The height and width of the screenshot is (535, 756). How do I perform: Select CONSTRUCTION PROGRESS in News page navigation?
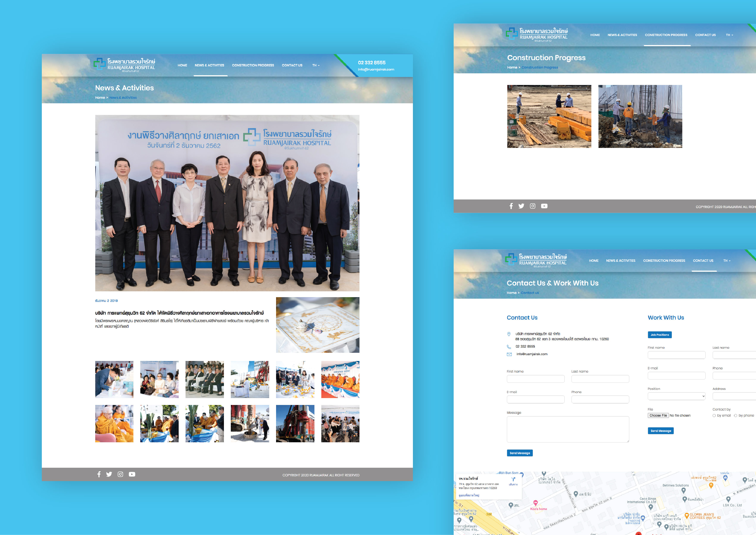click(253, 65)
